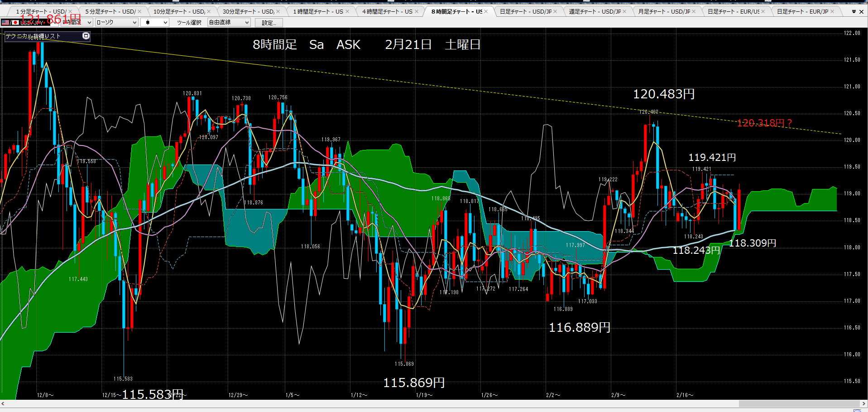Switch to the 30分足チャート tab
This screenshot has height=412, width=868.
pos(248,12)
